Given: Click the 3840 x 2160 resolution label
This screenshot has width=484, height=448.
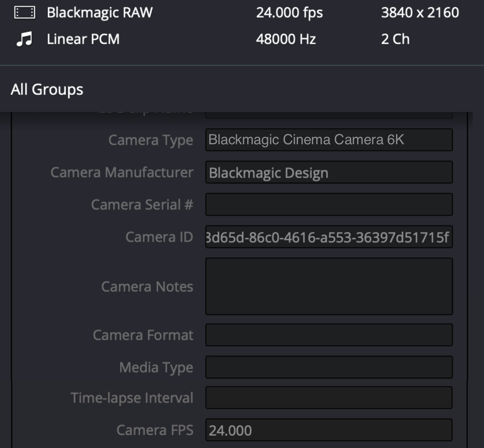Looking at the screenshot, I should [x=420, y=12].
